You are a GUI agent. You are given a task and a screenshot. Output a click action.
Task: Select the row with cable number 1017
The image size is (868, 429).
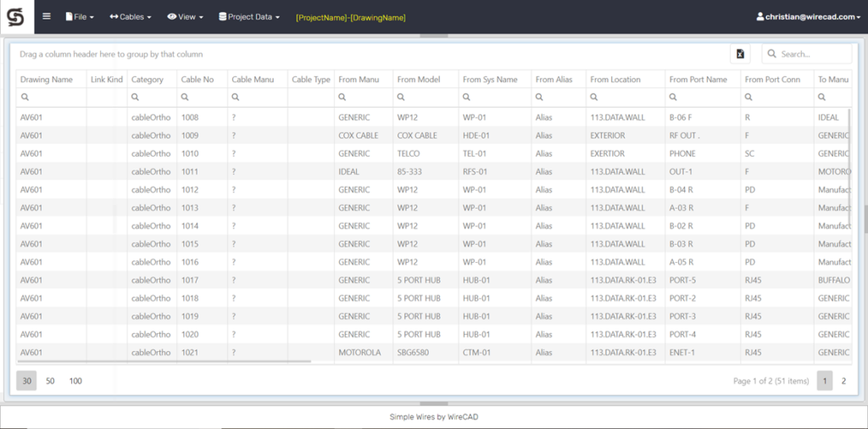pos(190,280)
